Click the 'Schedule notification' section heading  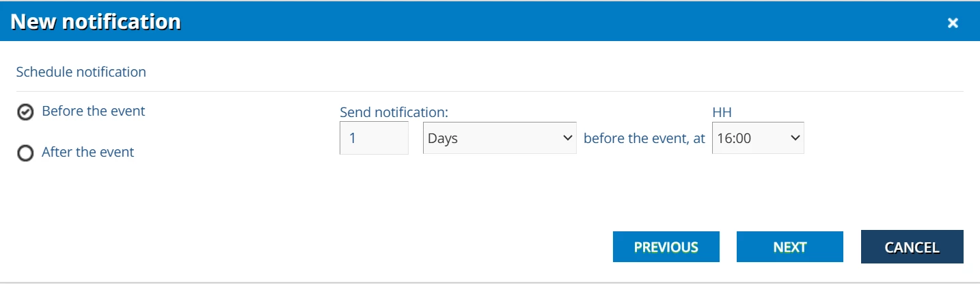pyautogui.click(x=81, y=72)
